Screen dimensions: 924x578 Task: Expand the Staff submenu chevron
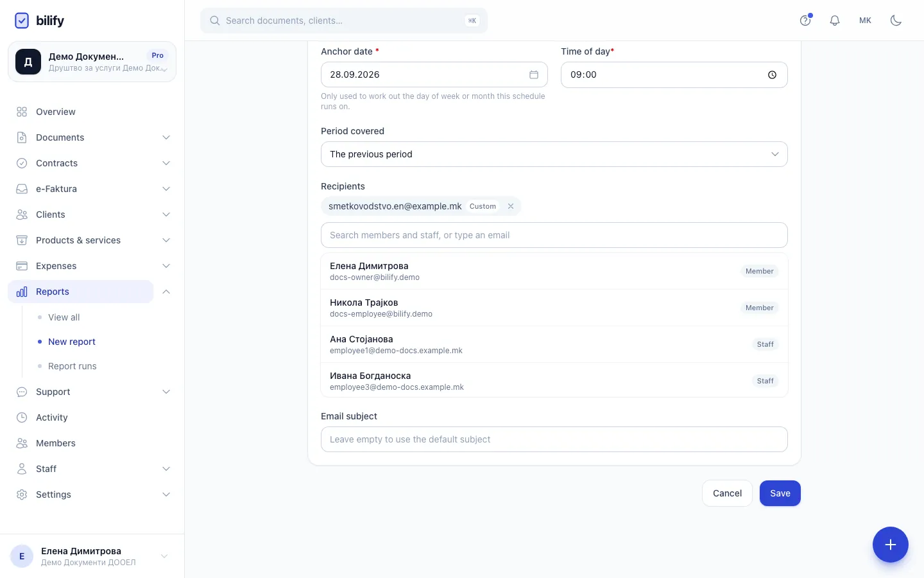(x=166, y=469)
